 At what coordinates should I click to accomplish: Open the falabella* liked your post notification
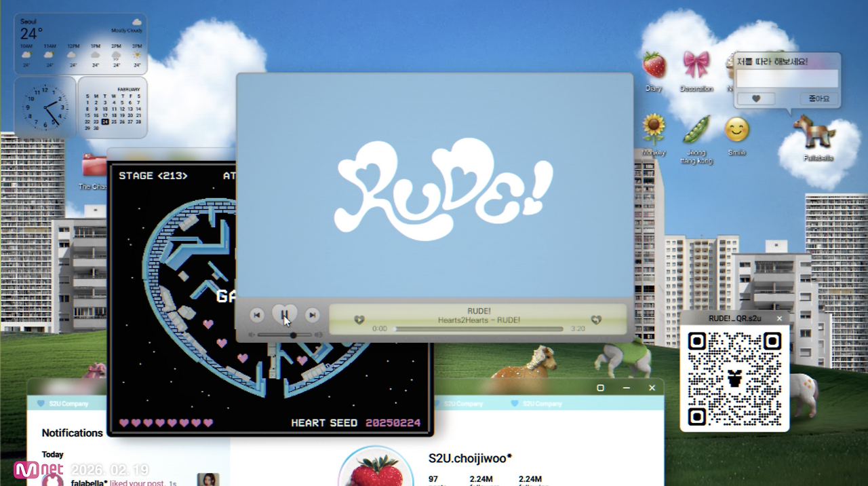tap(123, 483)
